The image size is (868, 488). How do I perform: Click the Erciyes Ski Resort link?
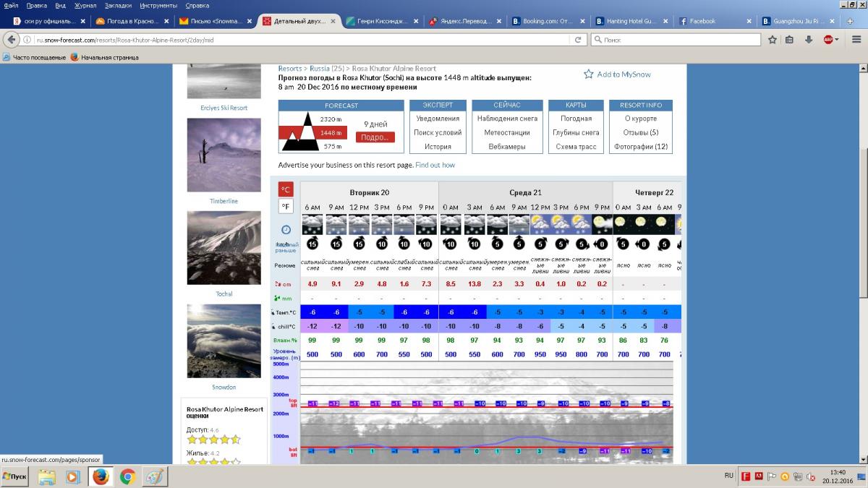point(224,108)
